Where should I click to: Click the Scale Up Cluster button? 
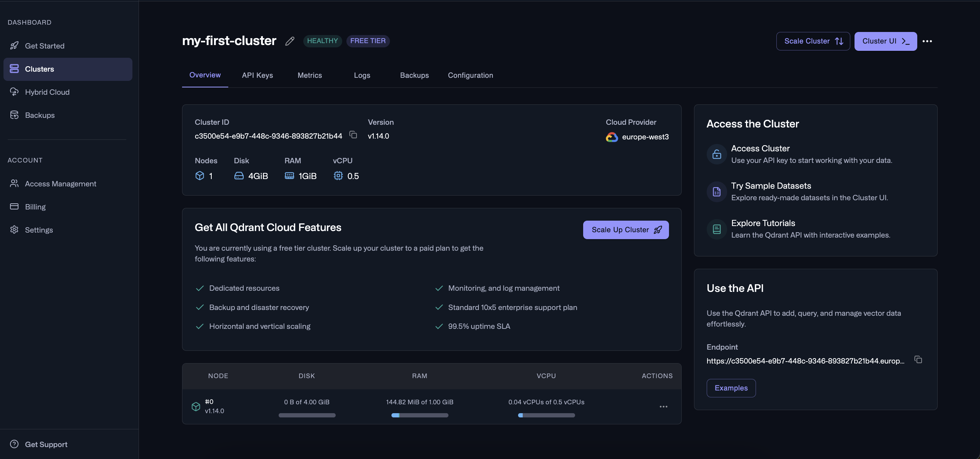click(625, 230)
